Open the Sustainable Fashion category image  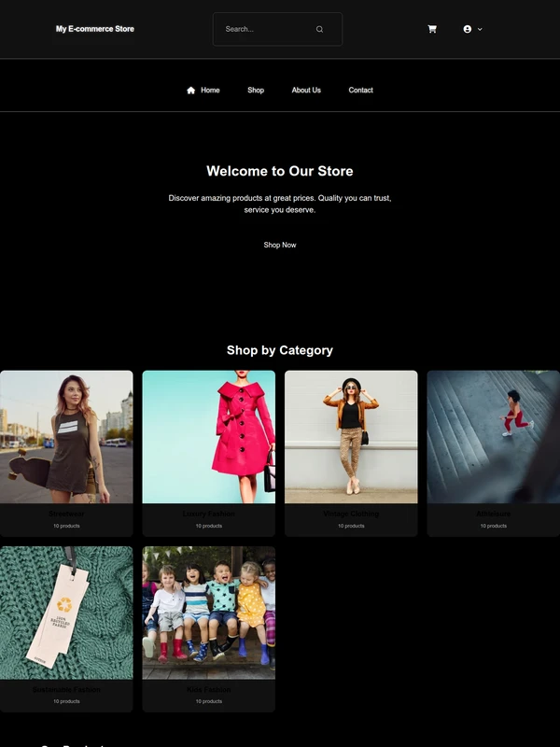(x=66, y=613)
